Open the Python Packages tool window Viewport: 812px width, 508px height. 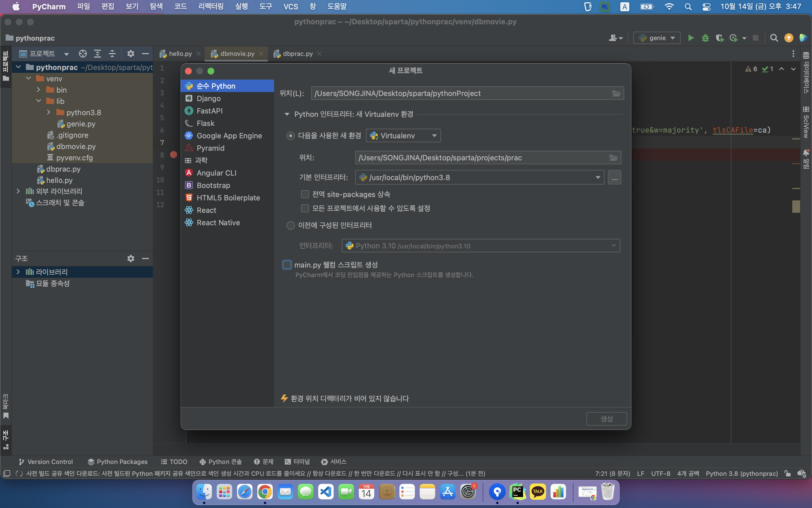(x=118, y=462)
